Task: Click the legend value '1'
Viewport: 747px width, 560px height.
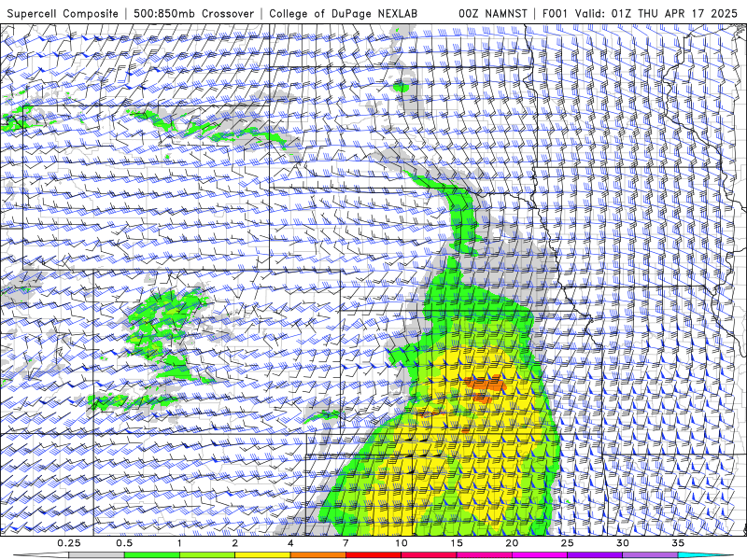Action: [179, 543]
